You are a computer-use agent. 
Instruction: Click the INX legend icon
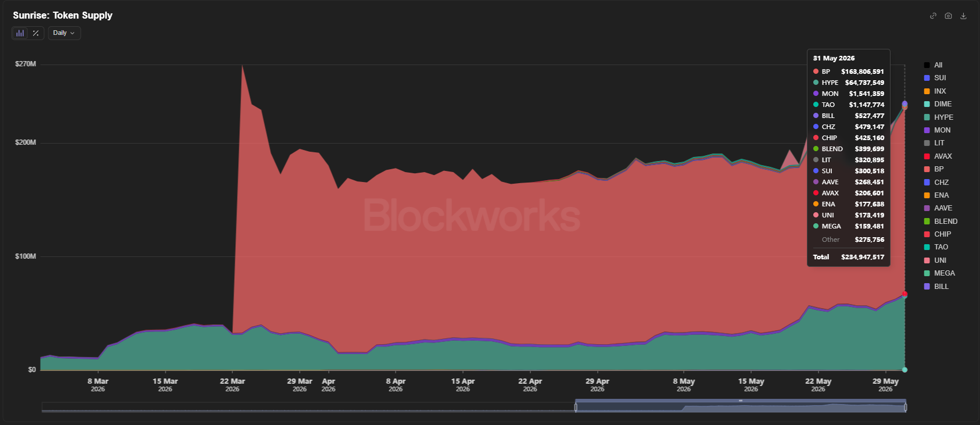coord(927,91)
